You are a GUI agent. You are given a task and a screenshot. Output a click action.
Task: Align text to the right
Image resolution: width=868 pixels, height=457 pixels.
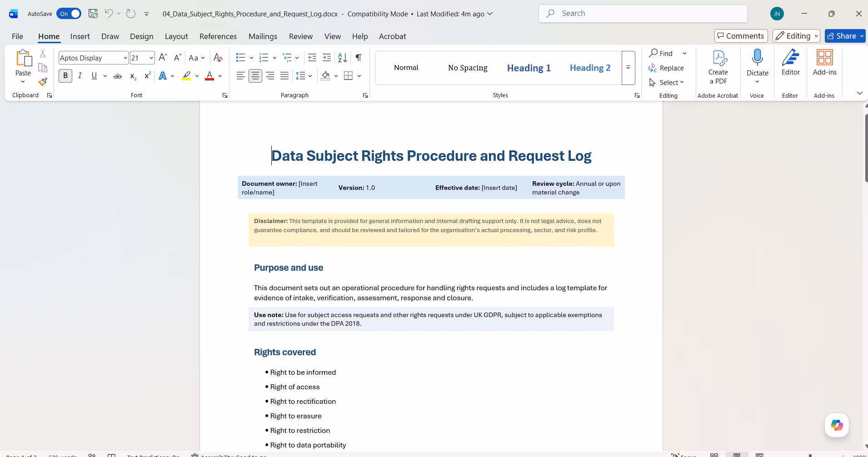[x=270, y=76]
